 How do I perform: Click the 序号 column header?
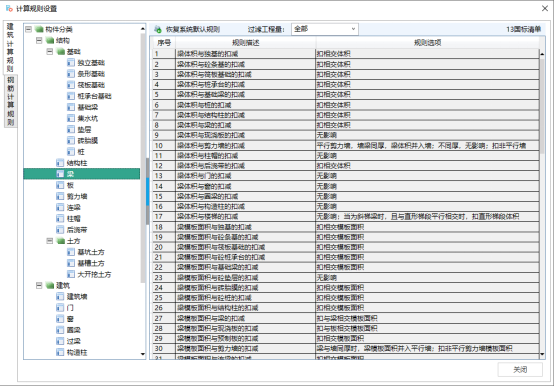pyautogui.click(x=164, y=43)
